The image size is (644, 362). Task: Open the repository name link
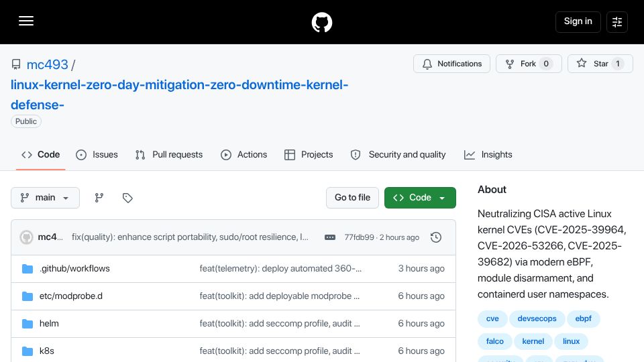tap(180, 95)
